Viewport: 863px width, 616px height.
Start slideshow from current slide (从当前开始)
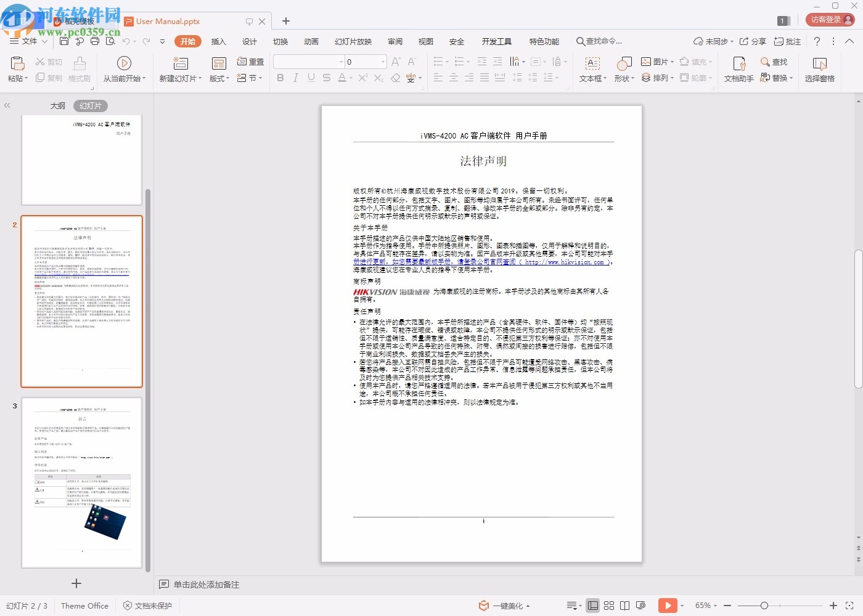tap(124, 68)
